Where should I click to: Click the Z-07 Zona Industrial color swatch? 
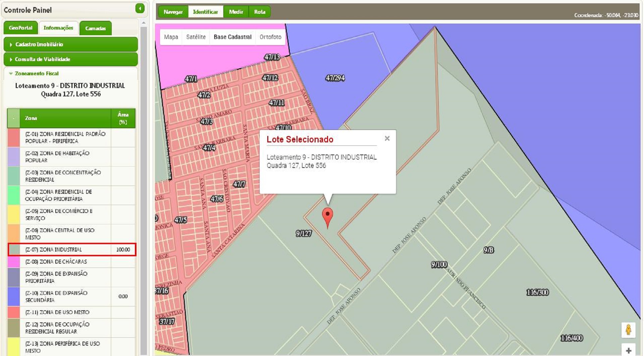tap(14, 250)
